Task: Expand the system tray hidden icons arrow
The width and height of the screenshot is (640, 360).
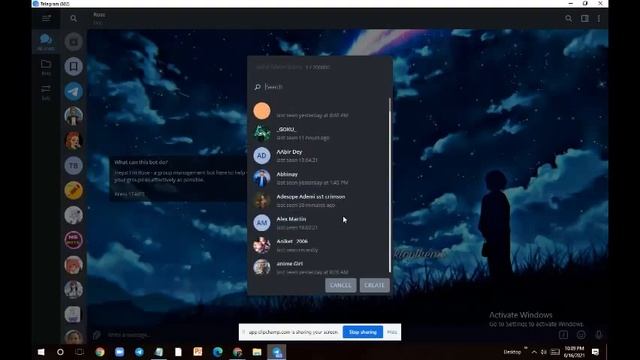Action: [534, 352]
